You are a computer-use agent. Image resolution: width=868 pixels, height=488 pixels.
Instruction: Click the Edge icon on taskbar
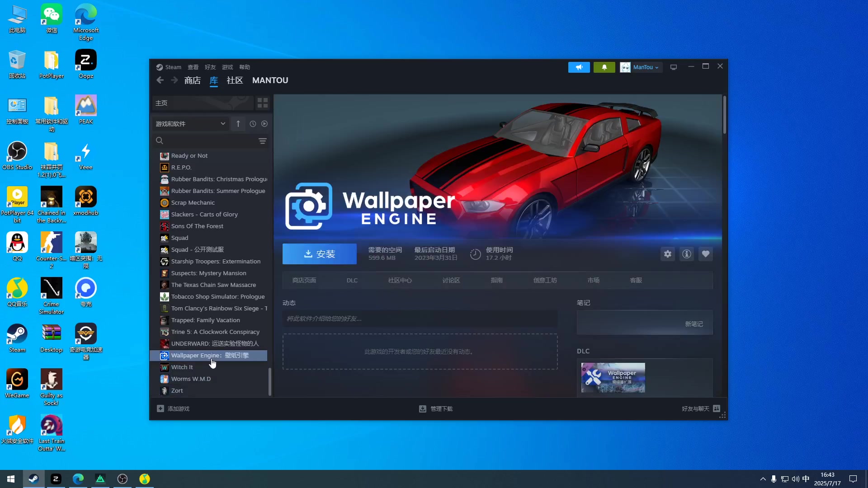[x=78, y=479]
